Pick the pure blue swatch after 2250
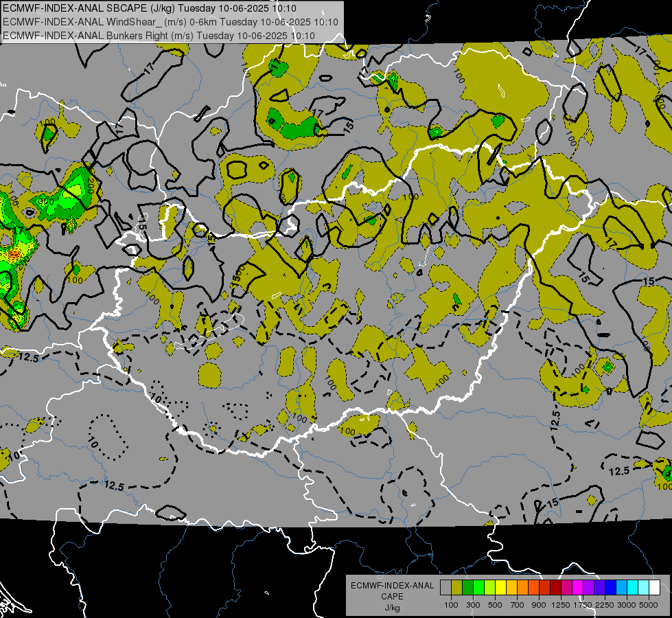672x618 pixels. [611, 587]
